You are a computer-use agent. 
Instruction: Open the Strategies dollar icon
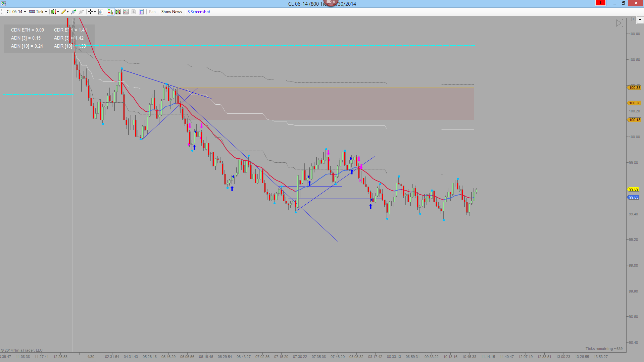point(134,12)
